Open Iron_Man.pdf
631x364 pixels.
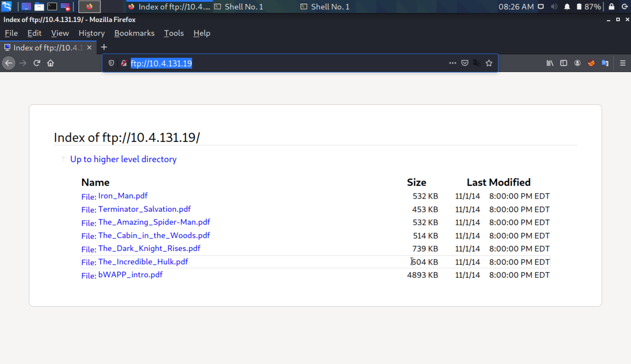[x=123, y=196]
